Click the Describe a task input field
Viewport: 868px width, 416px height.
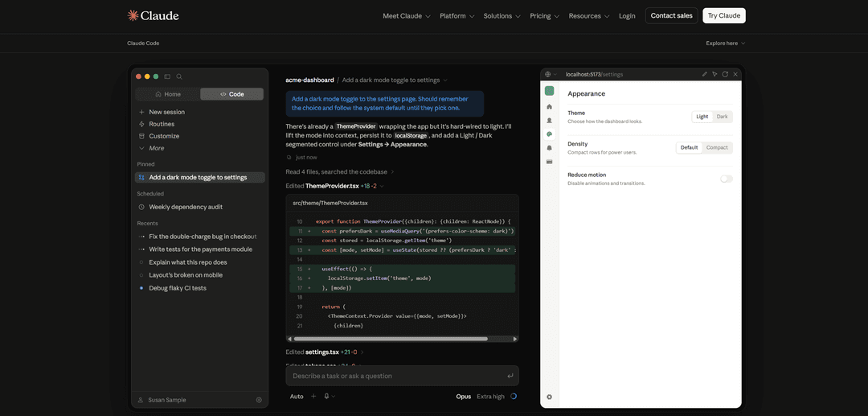click(402, 376)
